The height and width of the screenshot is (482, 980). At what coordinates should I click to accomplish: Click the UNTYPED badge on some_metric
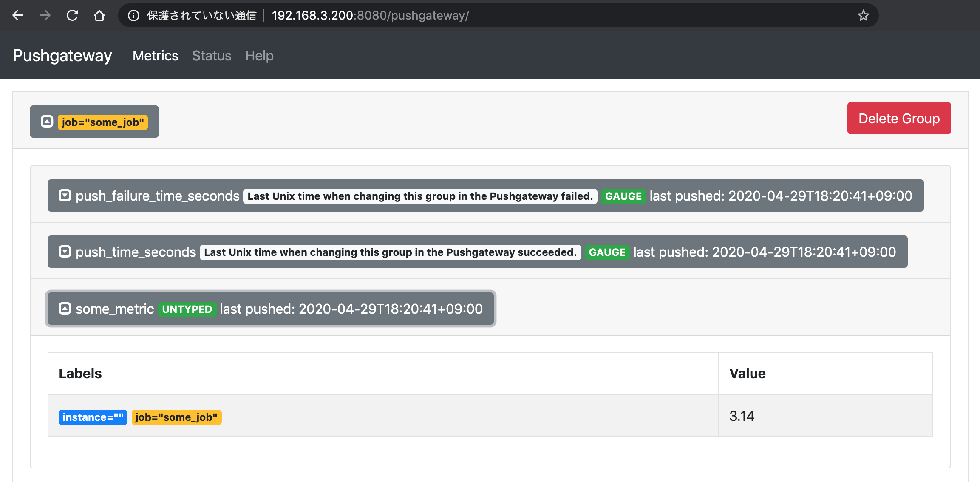click(187, 309)
